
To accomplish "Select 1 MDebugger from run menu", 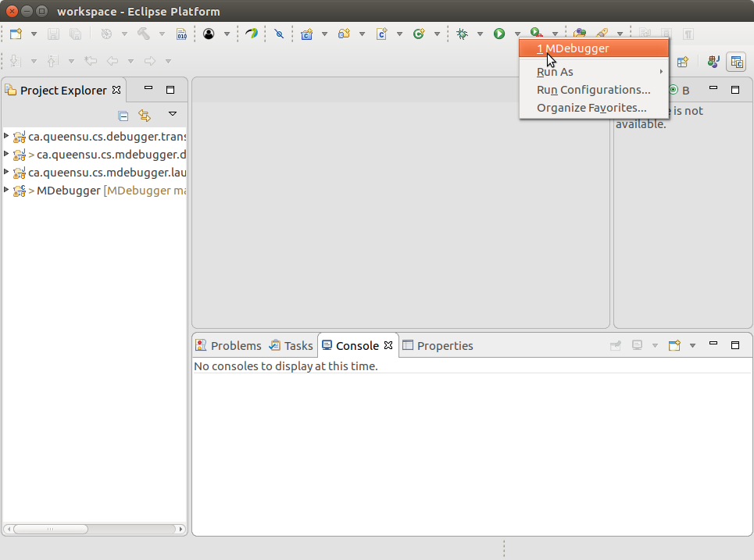I will [x=594, y=48].
